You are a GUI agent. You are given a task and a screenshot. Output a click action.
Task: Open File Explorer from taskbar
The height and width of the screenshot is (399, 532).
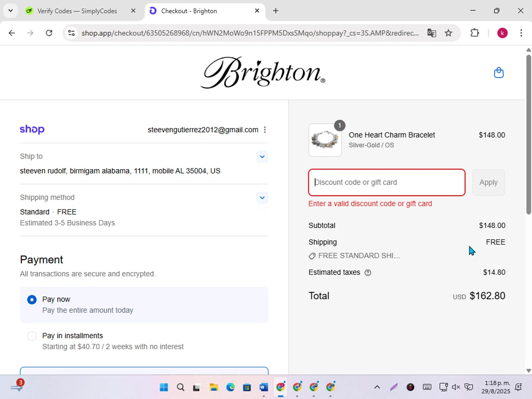tap(214, 387)
